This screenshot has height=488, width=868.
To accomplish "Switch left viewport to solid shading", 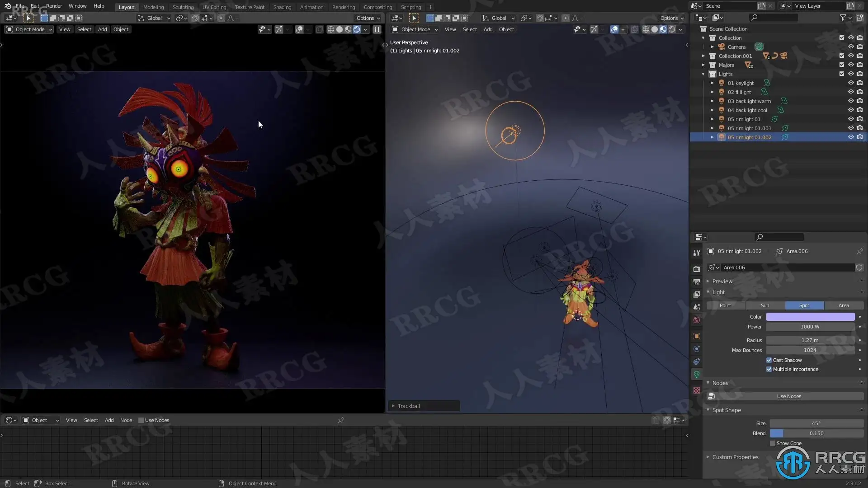I will 339,29.
